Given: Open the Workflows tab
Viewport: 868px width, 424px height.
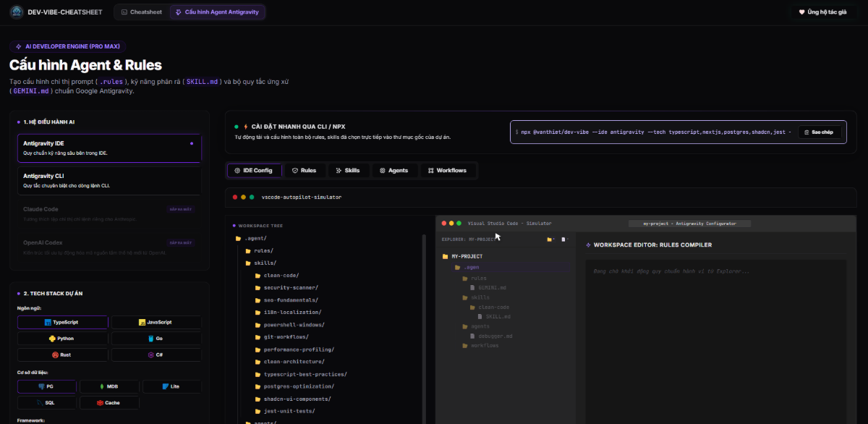Looking at the screenshot, I should point(447,171).
